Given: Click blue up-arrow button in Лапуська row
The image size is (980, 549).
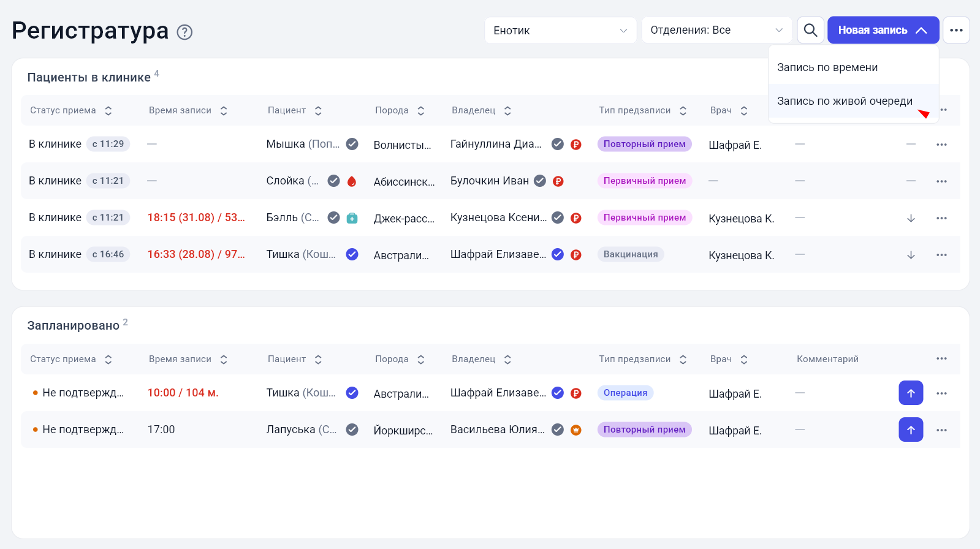Looking at the screenshot, I should click(911, 430).
